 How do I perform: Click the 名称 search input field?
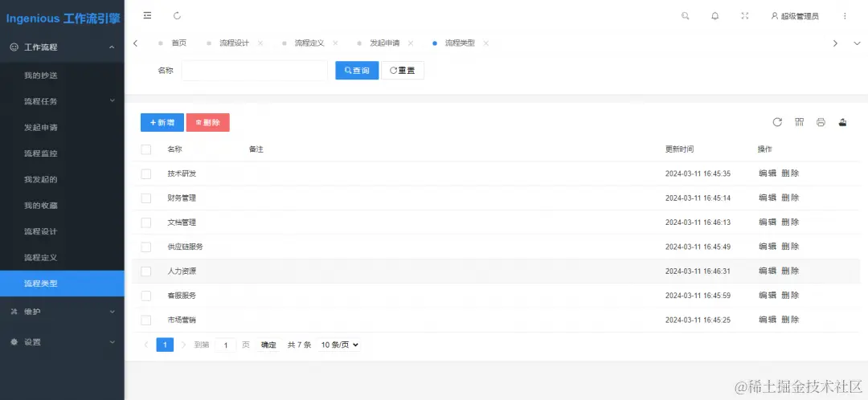(x=255, y=71)
